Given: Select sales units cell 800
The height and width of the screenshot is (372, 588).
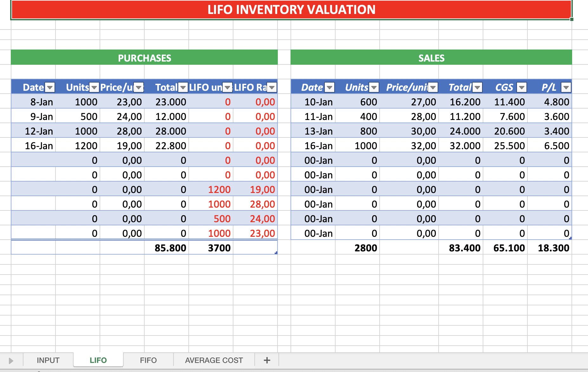Looking at the screenshot, I should (x=357, y=131).
